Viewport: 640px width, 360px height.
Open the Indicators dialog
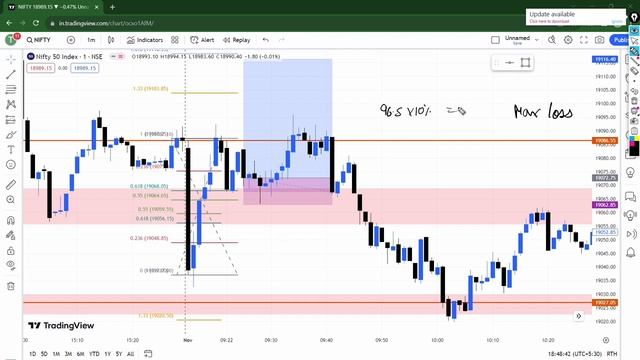click(145, 40)
